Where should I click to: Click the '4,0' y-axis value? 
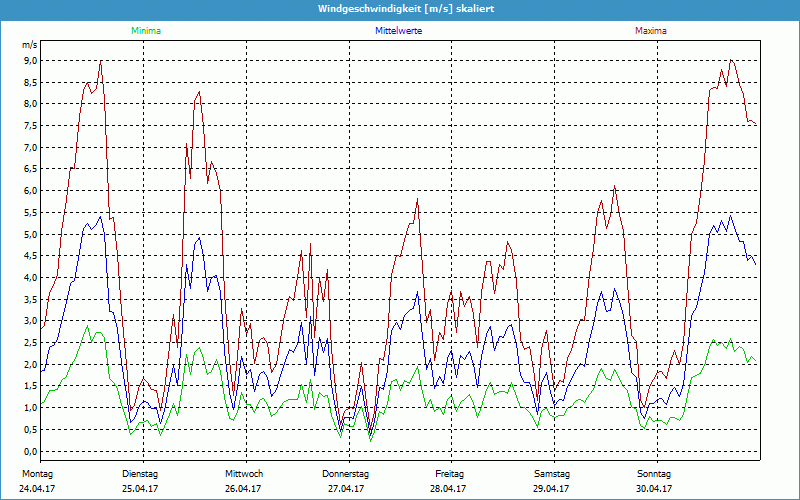(x=31, y=278)
